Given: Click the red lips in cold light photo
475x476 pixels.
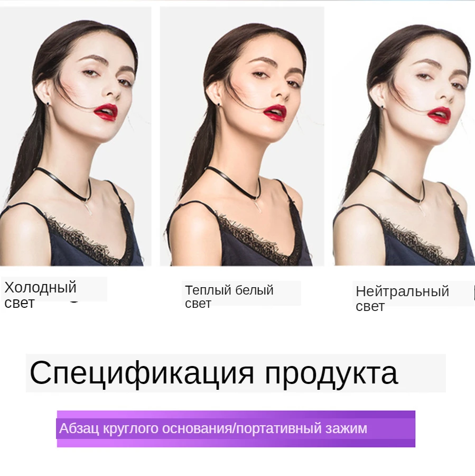Looking at the screenshot, I should coord(106,112).
